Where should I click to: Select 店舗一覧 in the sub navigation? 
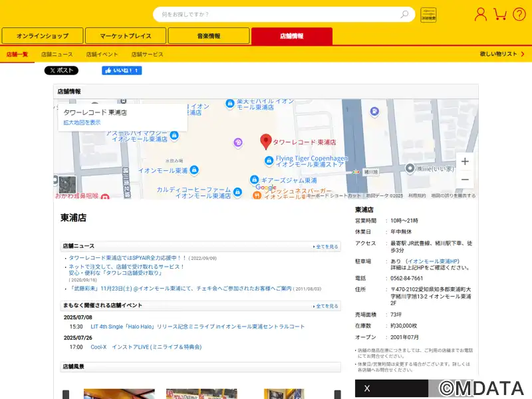[x=17, y=55]
